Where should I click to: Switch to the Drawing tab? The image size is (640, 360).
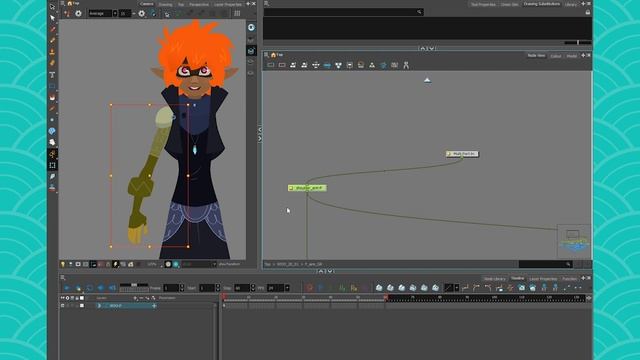[165, 4]
